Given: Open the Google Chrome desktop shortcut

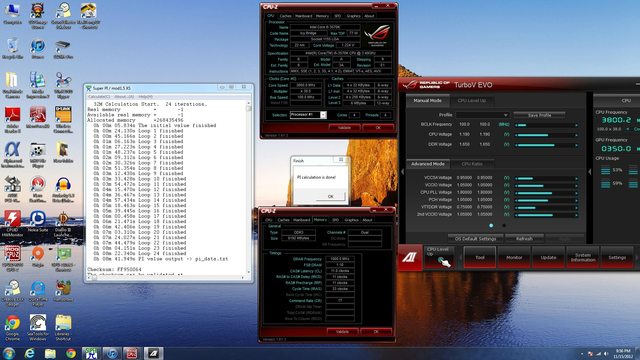Looking at the screenshot, I should point(12,328).
